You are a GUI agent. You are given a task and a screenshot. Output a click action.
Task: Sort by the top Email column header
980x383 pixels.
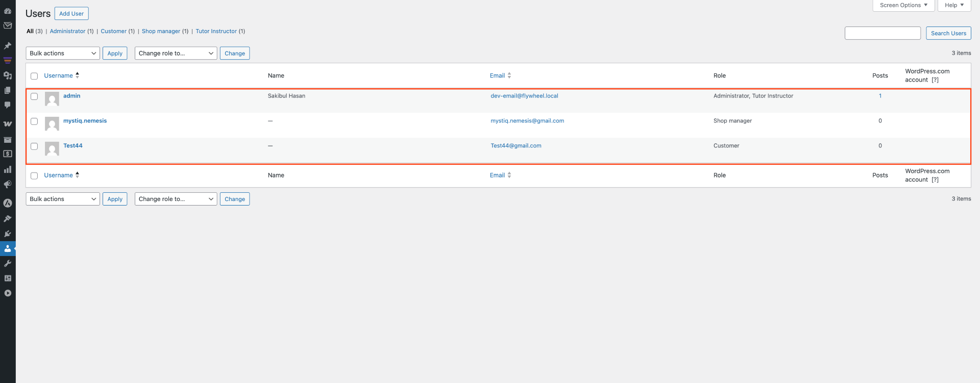point(497,75)
